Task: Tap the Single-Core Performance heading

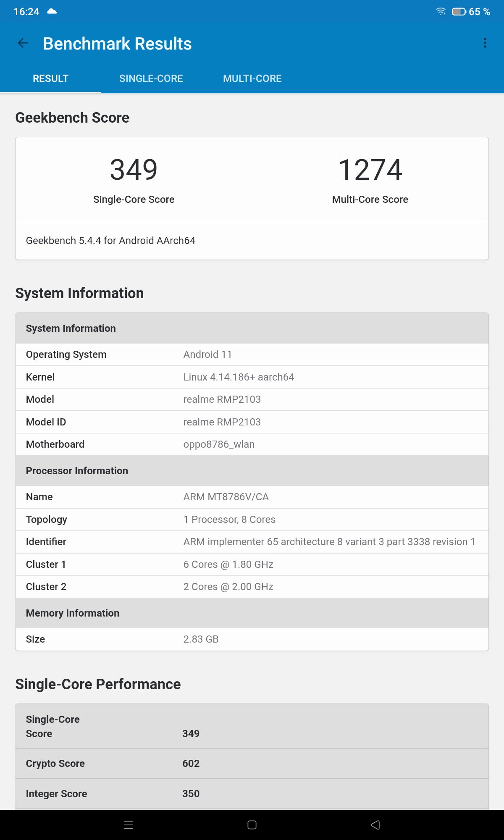Action: (98, 684)
